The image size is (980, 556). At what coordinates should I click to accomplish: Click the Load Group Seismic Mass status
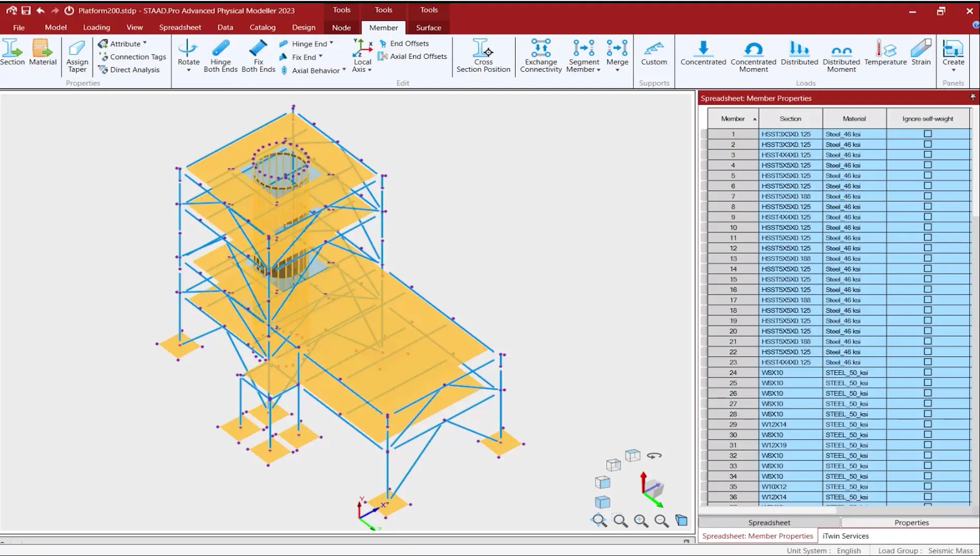(925, 550)
